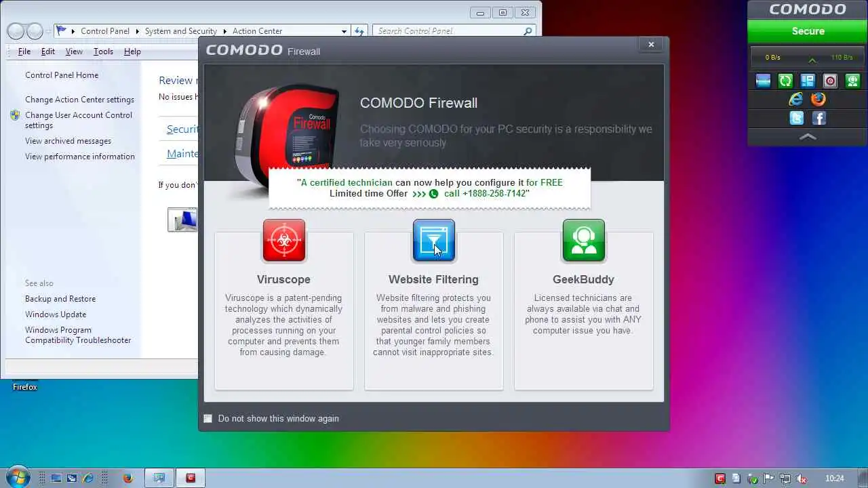Click the green update arrows icon in widget
868x488 pixels.
coord(785,81)
